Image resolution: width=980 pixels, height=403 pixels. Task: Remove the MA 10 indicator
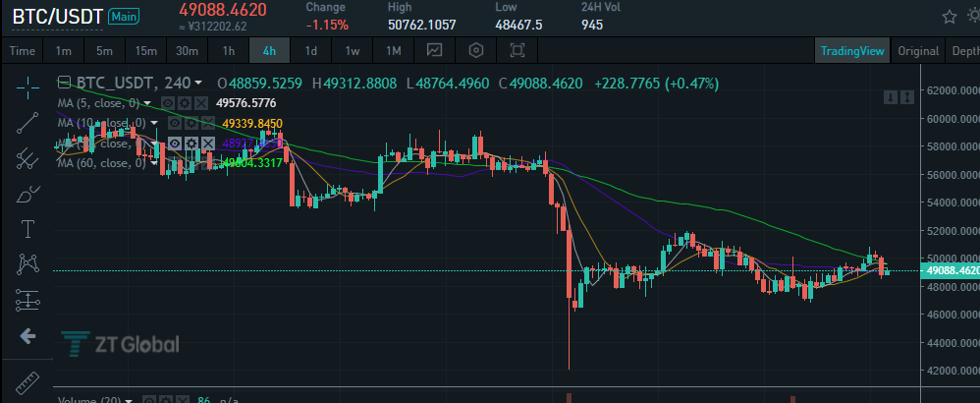coord(207,123)
